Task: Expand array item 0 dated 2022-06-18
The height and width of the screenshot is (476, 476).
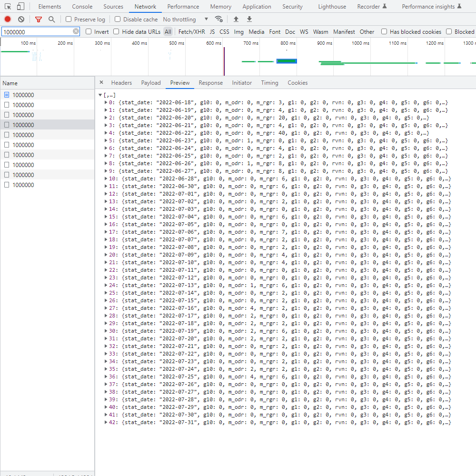Action: [x=106, y=103]
